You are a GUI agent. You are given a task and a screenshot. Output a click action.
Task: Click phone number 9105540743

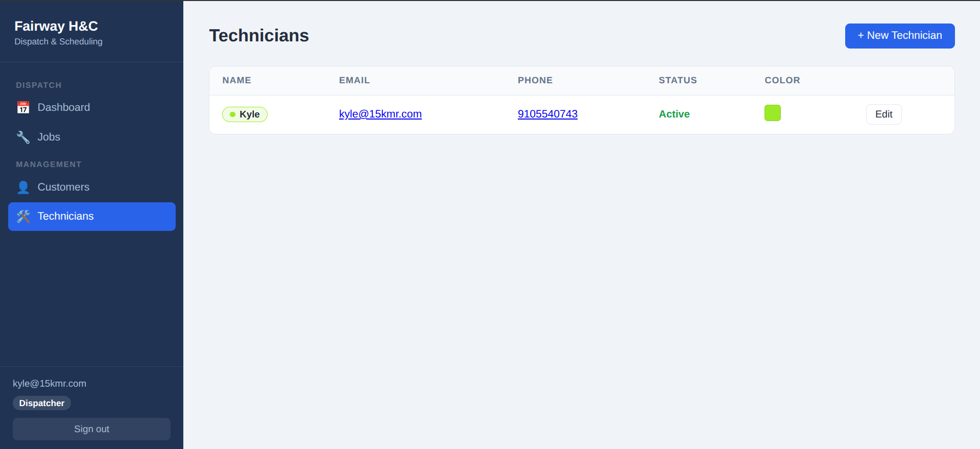(x=547, y=114)
